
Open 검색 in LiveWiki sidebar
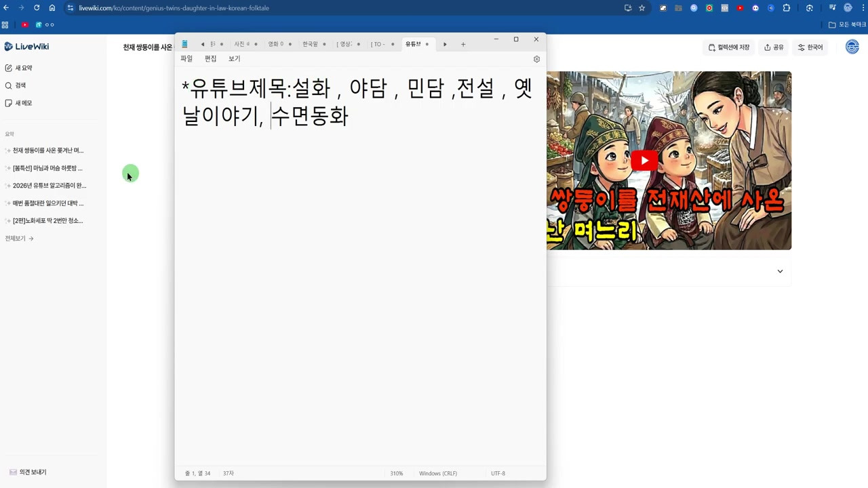(16, 85)
